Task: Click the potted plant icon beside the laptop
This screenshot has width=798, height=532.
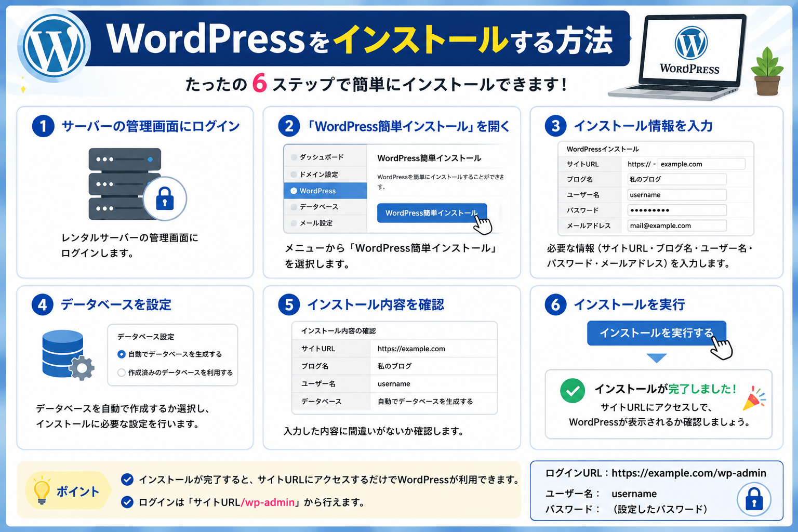Action: coord(767,72)
